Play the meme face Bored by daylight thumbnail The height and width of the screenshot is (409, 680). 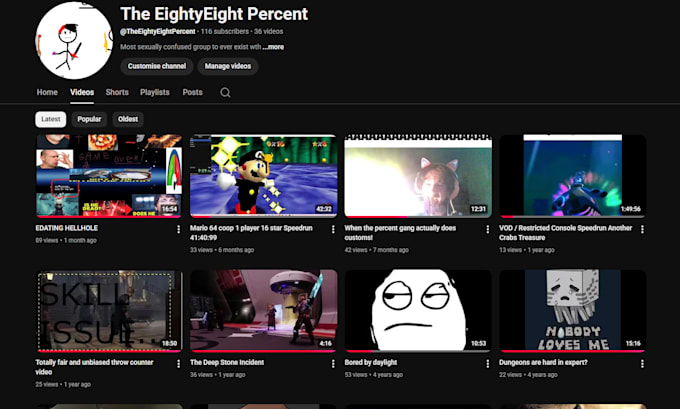(x=418, y=311)
